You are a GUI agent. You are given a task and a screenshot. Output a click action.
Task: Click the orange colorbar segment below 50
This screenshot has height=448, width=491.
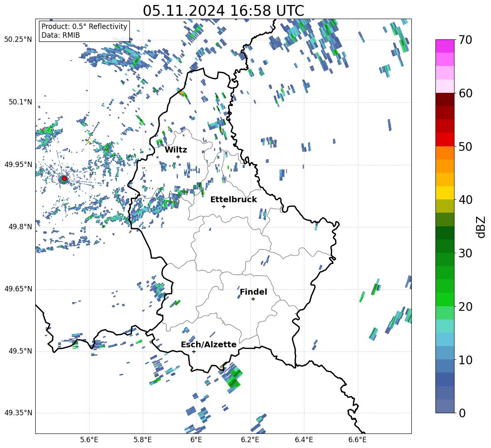[445, 153]
